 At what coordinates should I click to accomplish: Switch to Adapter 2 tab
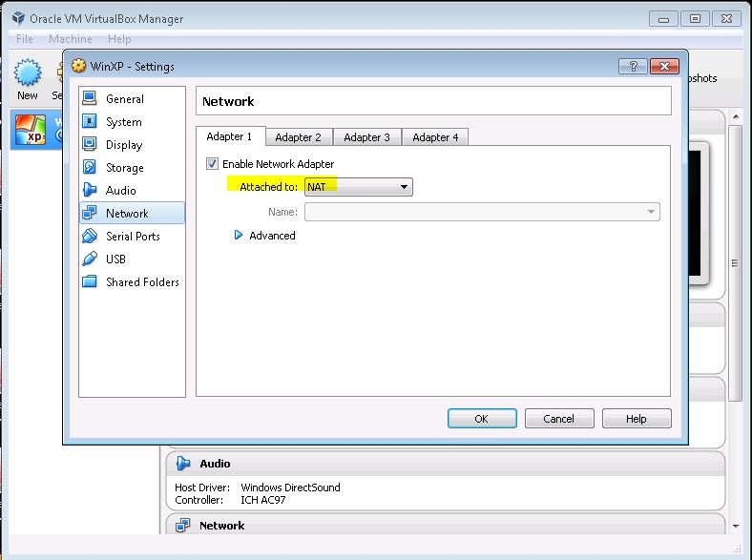299,137
